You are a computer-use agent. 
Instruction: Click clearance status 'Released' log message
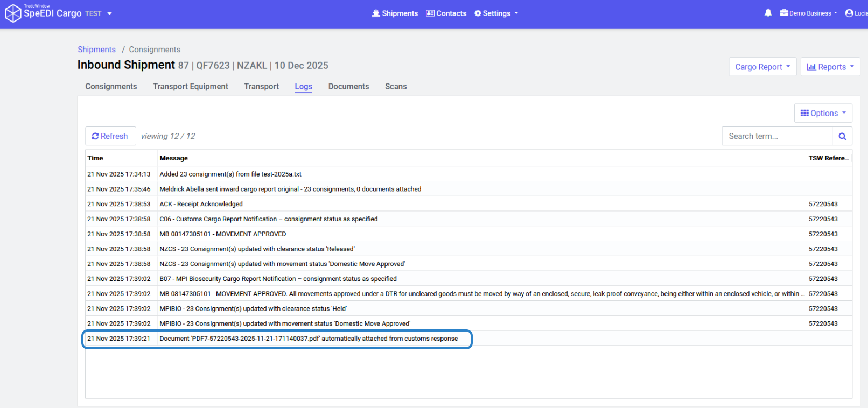click(257, 249)
